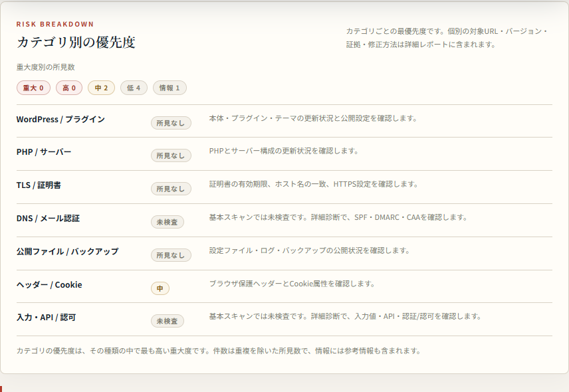Click the 中 2 severity badge
This screenshot has height=392, width=569.
(x=101, y=88)
